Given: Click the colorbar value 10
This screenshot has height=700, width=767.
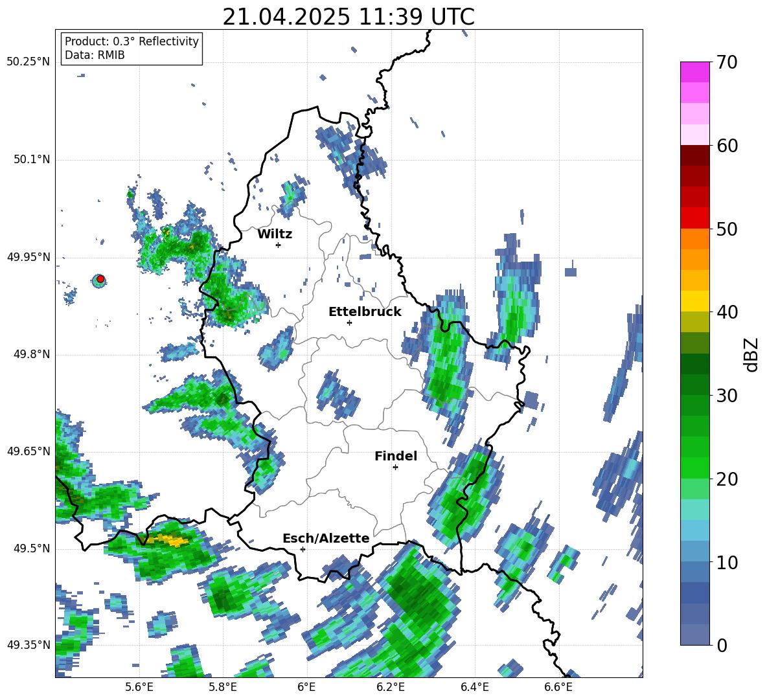Looking at the screenshot, I should pos(727,562).
